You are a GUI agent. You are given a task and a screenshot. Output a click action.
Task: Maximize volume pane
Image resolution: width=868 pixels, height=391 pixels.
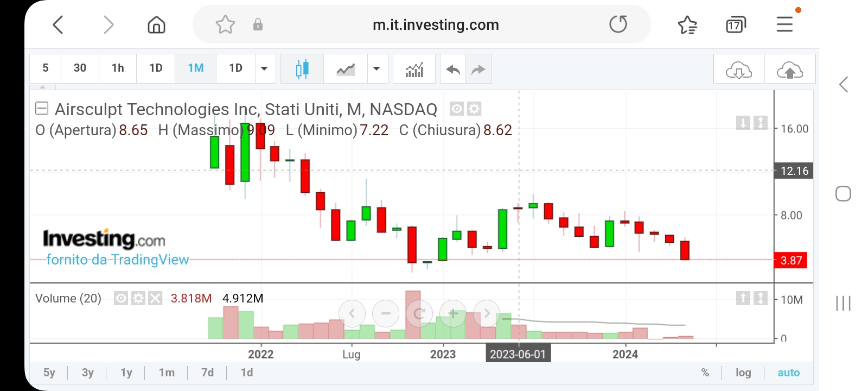pos(761,298)
